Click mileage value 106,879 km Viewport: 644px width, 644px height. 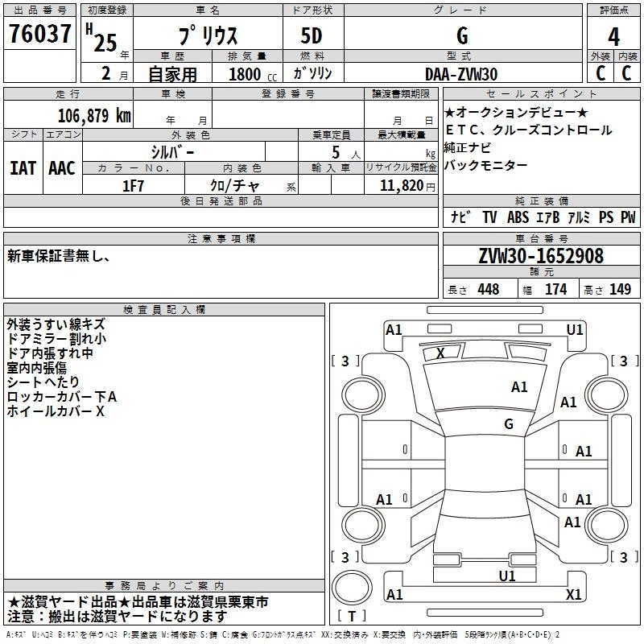pos(94,116)
